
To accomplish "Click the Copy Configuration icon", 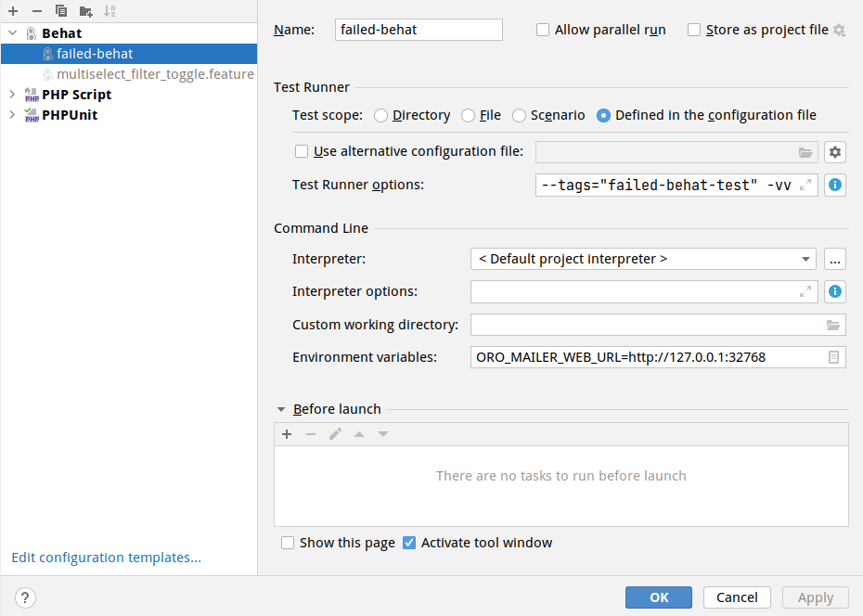I will click(61, 11).
